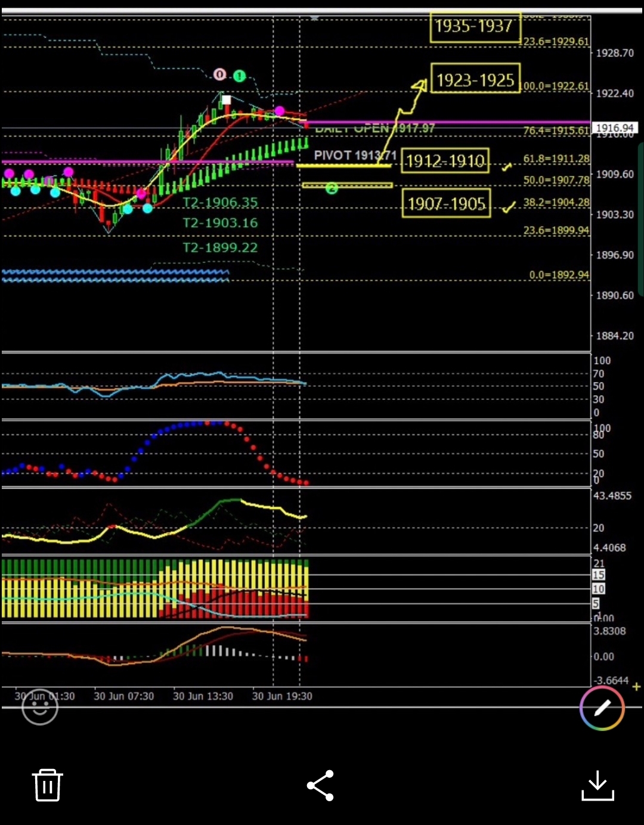Click the white square candle marker
The height and width of the screenshot is (825, 644).
coord(226,100)
